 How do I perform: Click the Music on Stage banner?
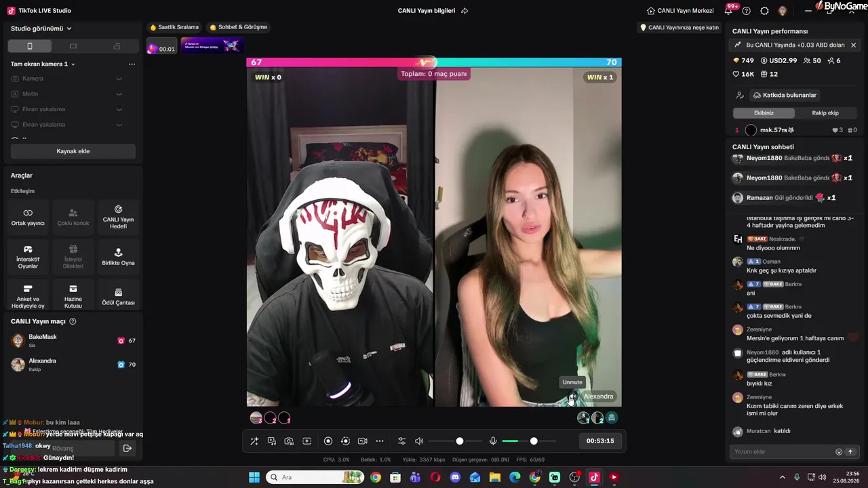[x=212, y=45]
